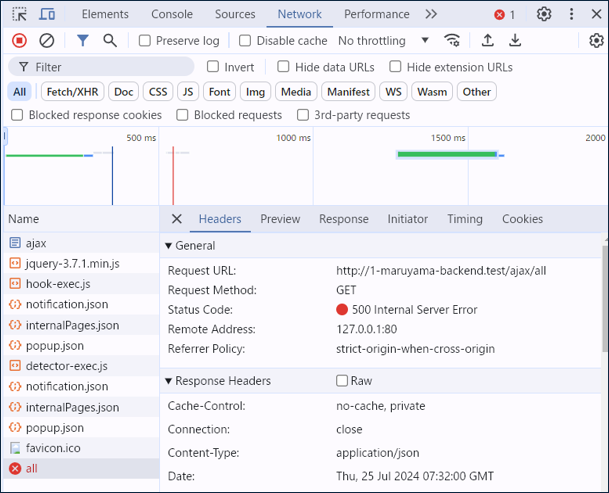
Task: Toggle the device toolbar icon
Action: (x=48, y=14)
